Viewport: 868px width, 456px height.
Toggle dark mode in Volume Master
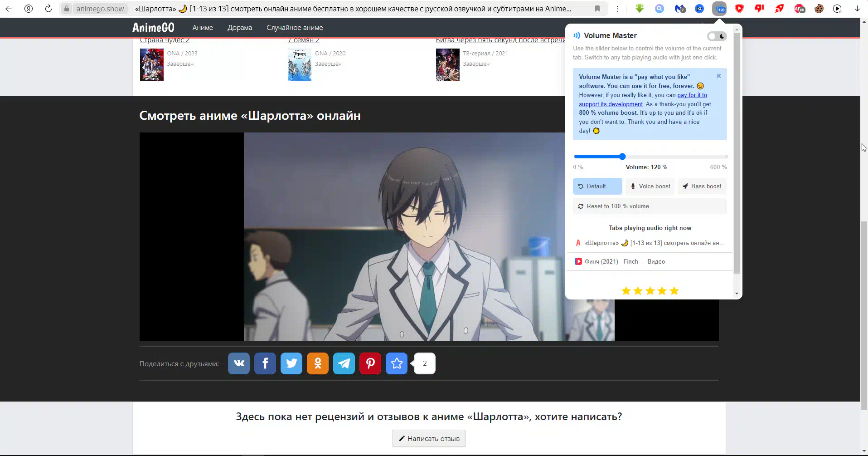[717, 36]
